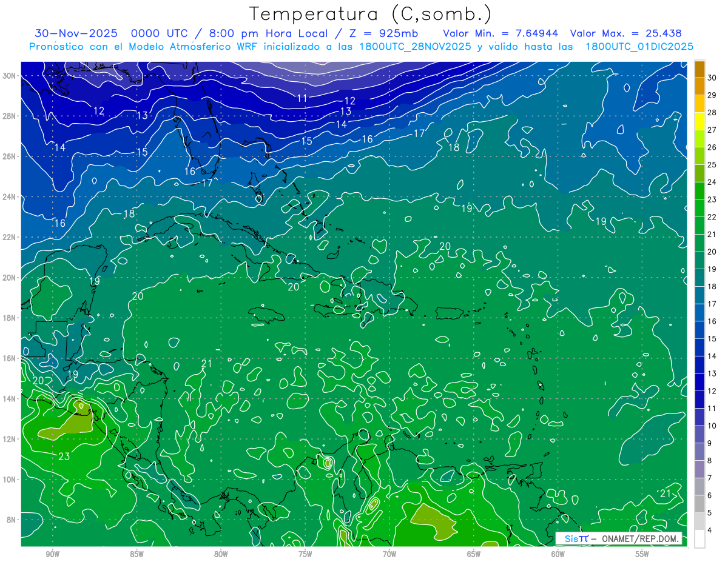The image size is (728, 562).
Task: Click color scale label '10'
Action: (x=712, y=426)
